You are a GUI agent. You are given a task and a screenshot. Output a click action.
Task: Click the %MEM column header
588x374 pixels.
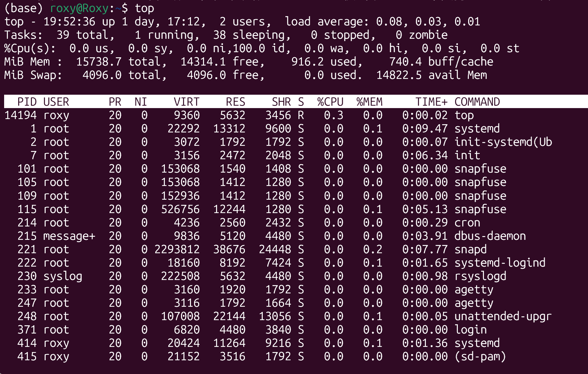tap(369, 102)
